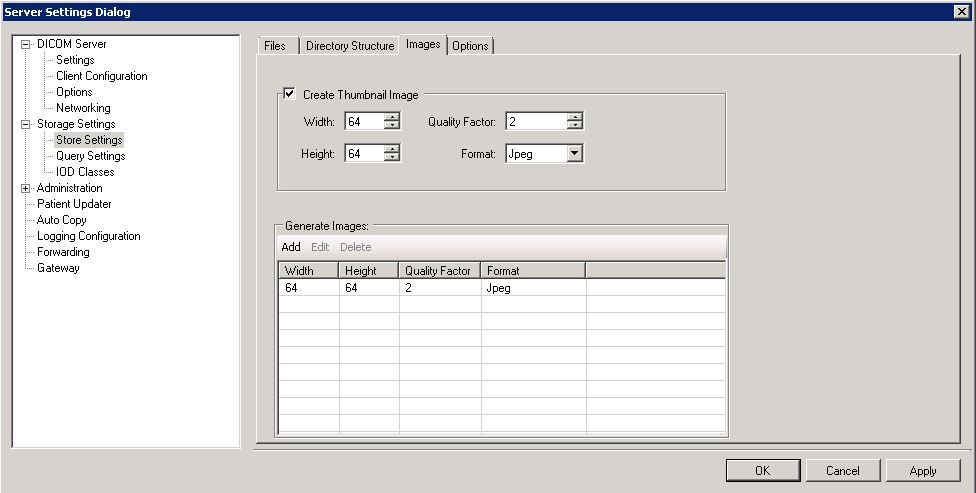Viewport: 976px width, 493px height.
Task: Open the Format dropdown list
Action: click(x=574, y=154)
